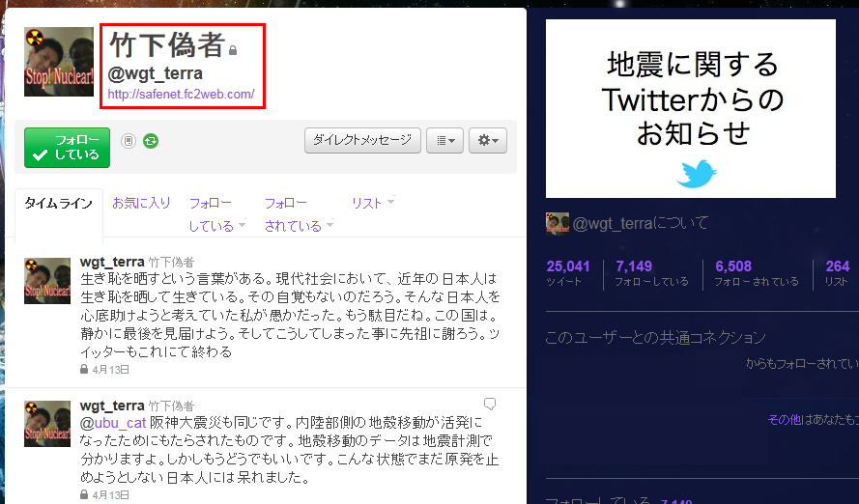859x504 pixels.
Task: Open the safenet.fc2web.com profile link
Action: click(181, 94)
